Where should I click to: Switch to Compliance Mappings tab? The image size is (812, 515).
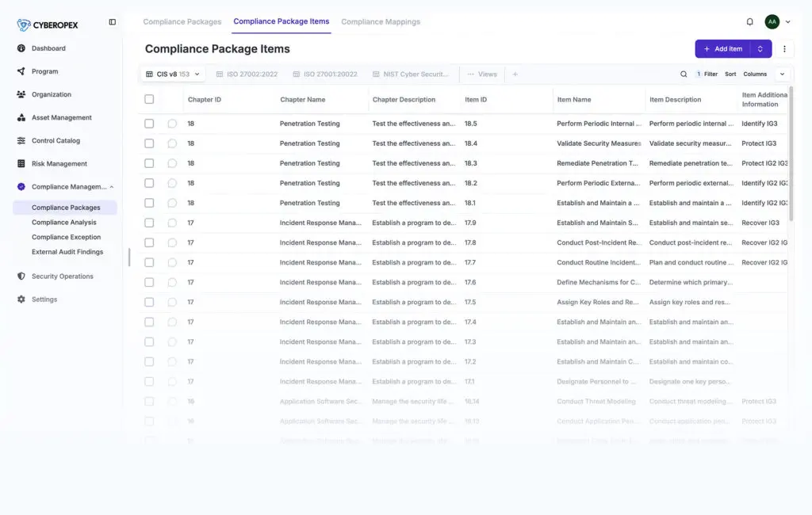(381, 21)
